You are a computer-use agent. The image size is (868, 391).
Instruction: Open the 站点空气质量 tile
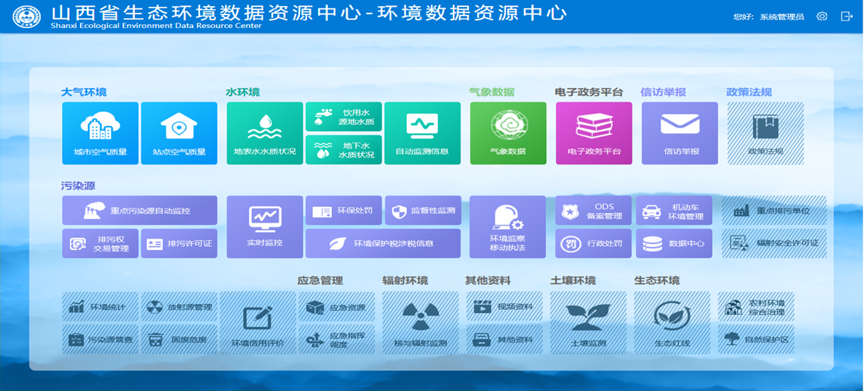(179, 133)
